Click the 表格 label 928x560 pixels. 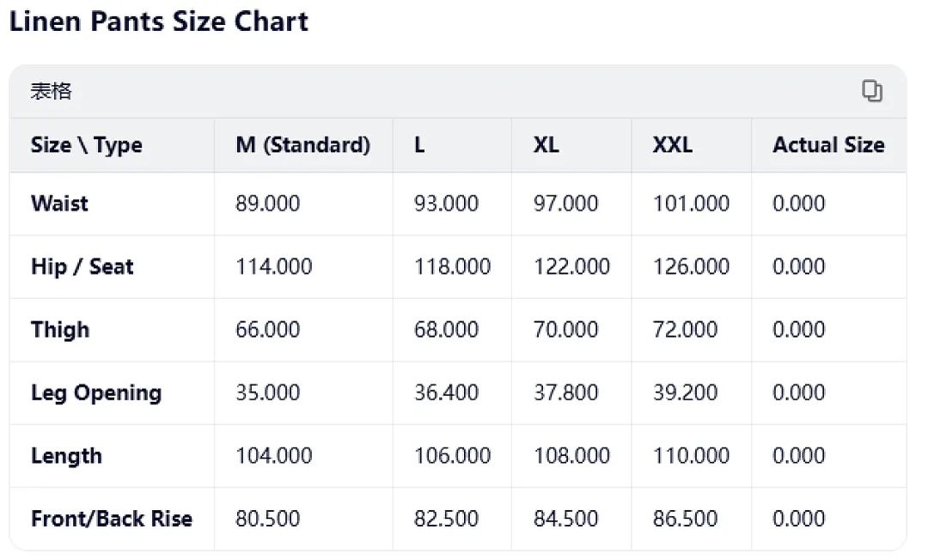tap(51, 91)
